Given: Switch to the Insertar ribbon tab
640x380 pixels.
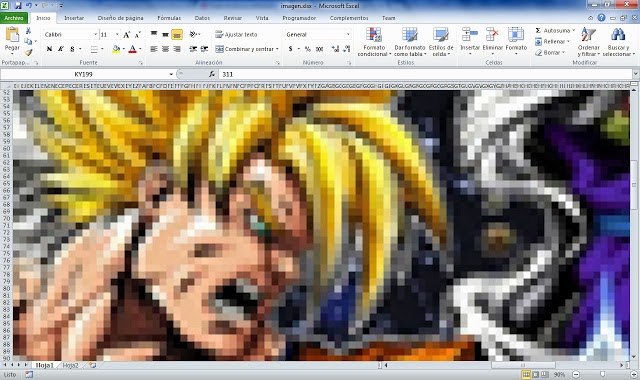Looking at the screenshot, I should [x=74, y=18].
